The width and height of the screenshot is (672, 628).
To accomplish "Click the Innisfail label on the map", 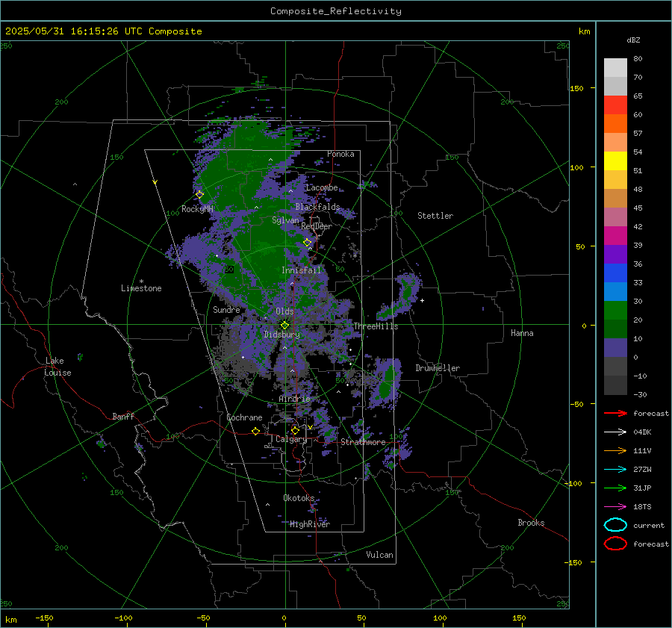I will pos(301,270).
